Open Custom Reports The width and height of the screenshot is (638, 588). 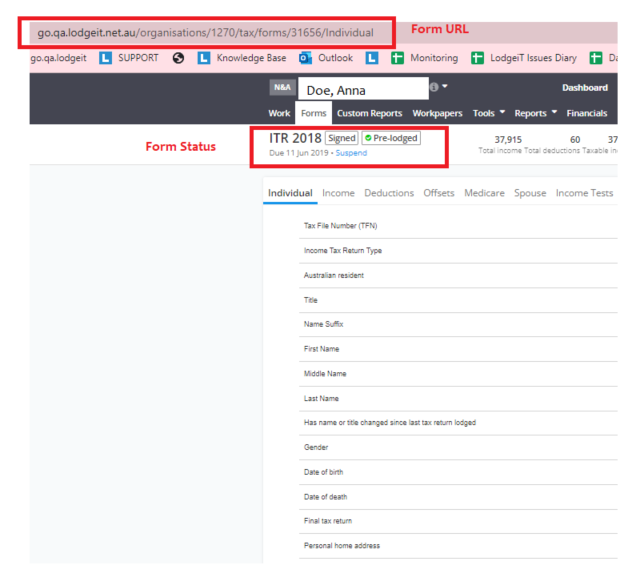point(369,114)
